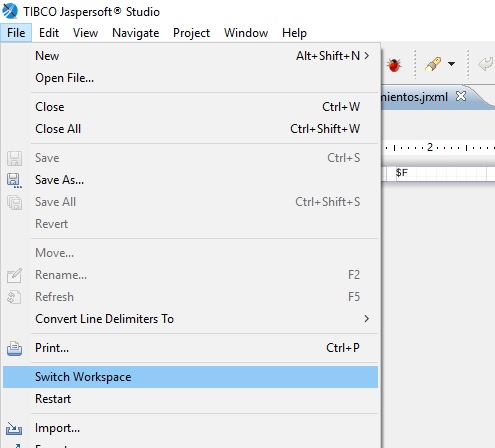Click the pencil highlighter toolbar icon
This screenshot has width=495, height=448.
click(x=433, y=64)
